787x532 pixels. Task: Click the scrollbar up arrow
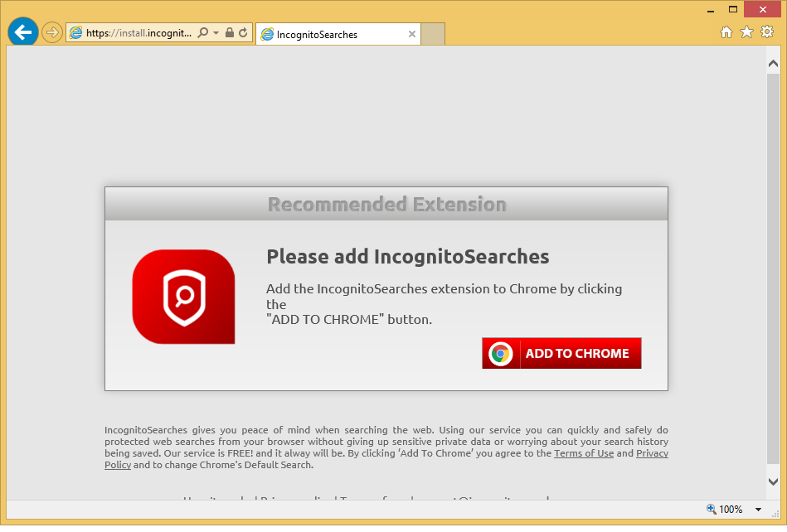pos(773,64)
